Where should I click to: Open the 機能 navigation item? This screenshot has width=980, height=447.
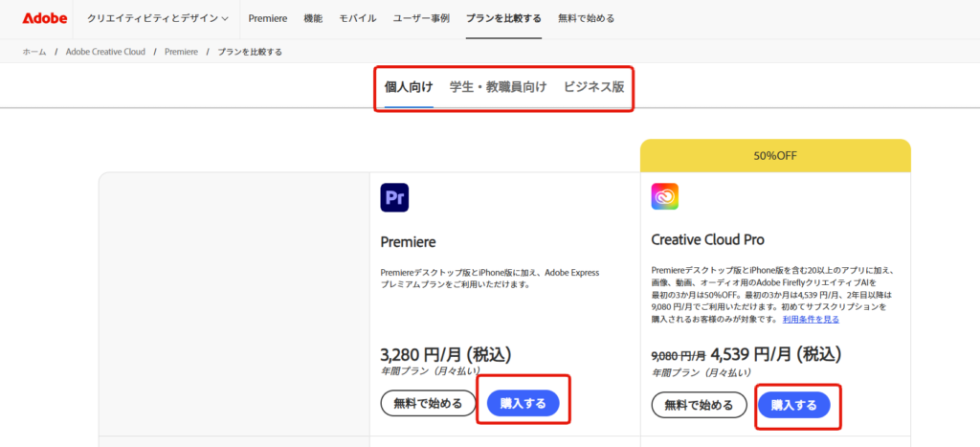(x=313, y=18)
